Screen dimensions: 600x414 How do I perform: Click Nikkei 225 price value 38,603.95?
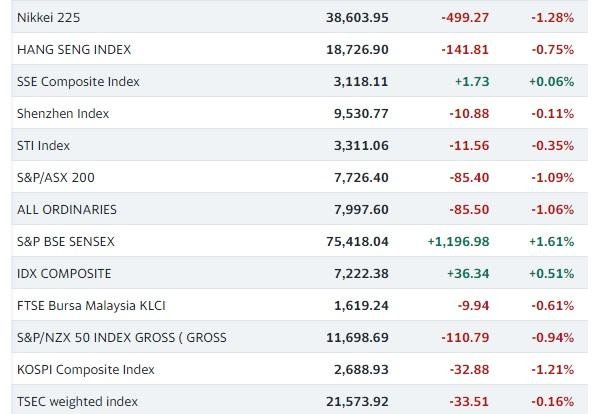point(357,18)
